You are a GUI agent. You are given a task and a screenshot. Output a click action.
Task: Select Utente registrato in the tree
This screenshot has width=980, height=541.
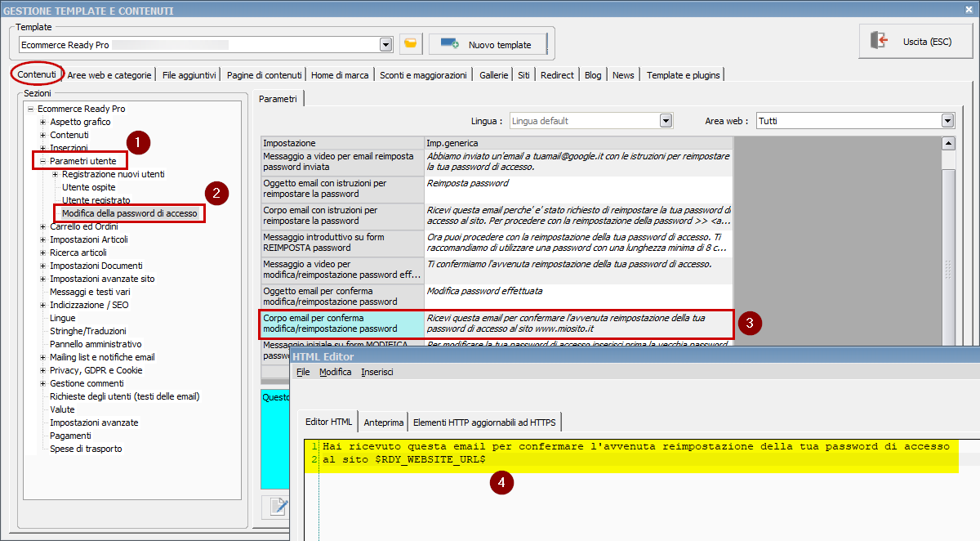tap(96, 200)
